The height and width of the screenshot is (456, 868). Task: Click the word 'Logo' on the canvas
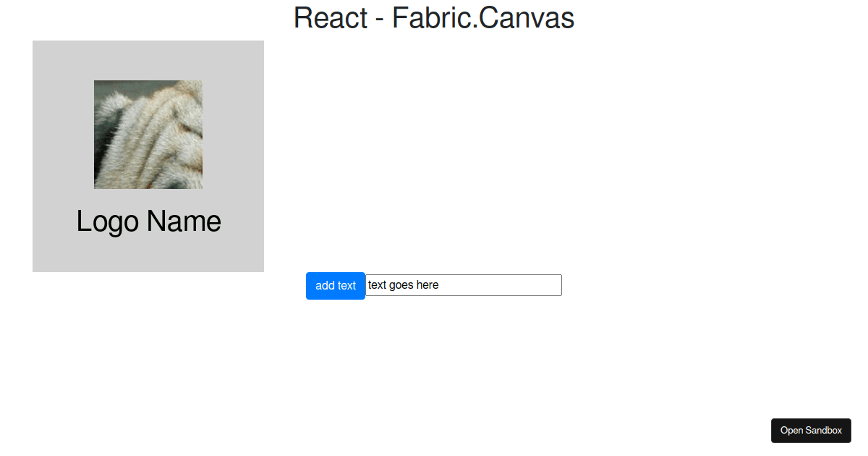(107, 221)
